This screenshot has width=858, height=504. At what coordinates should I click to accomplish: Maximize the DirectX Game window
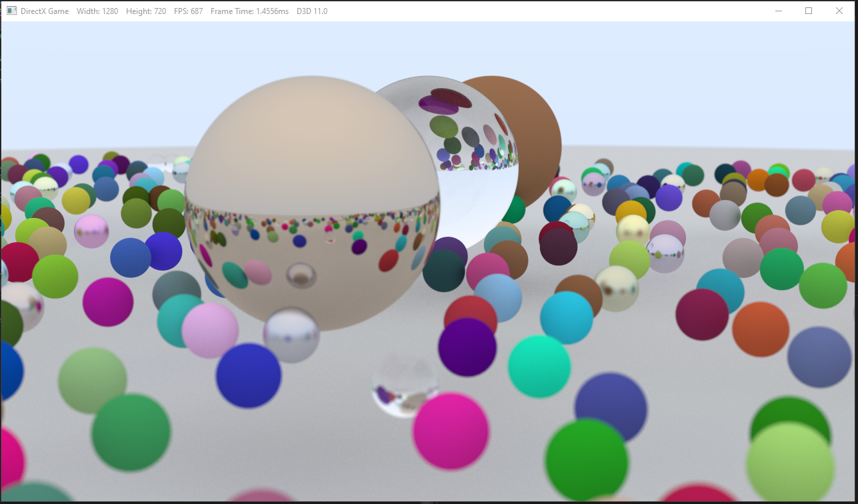coord(809,11)
